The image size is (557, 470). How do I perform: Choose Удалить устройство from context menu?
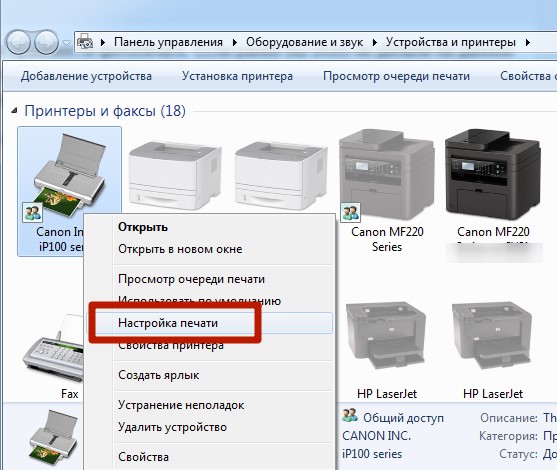coord(172,427)
